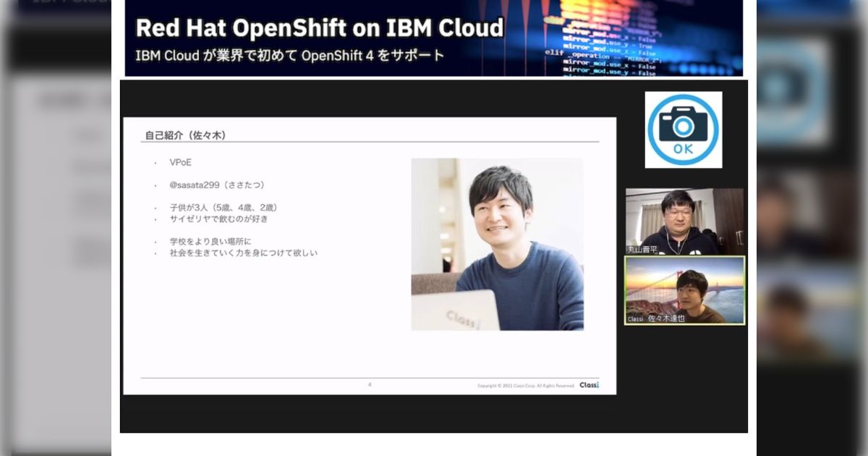Click the 丸山晋平 name label
The height and width of the screenshot is (456, 868).
click(641, 249)
